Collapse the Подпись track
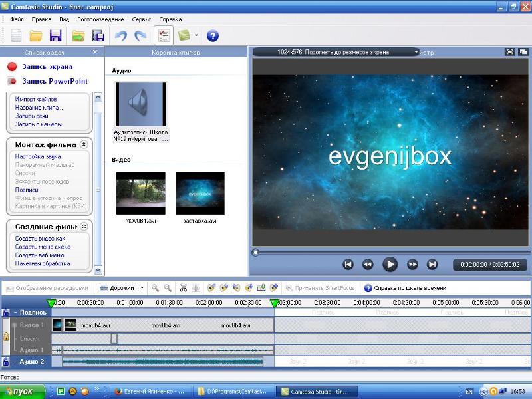This screenshot has width=532, height=399. (15, 312)
